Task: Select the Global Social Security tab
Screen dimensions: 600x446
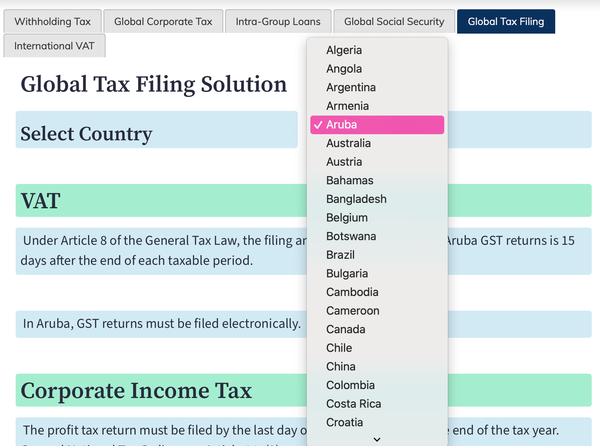Action: click(x=394, y=21)
